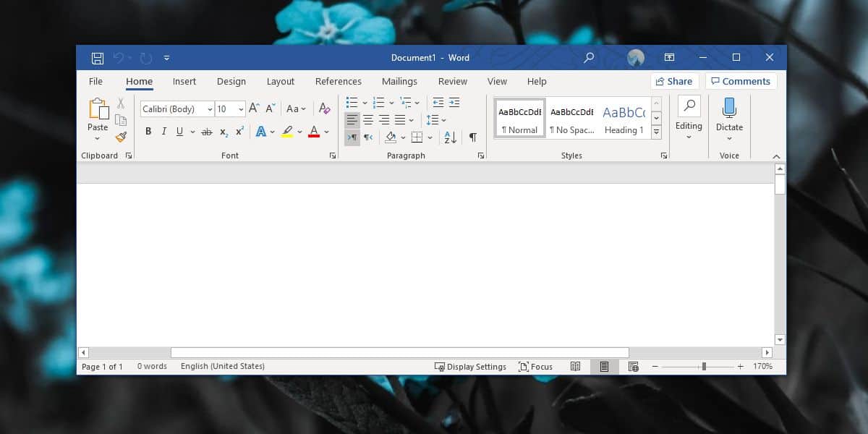The image size is (868, 434).
Task: Decrease the paragraph indent
Action: (438, 103)
